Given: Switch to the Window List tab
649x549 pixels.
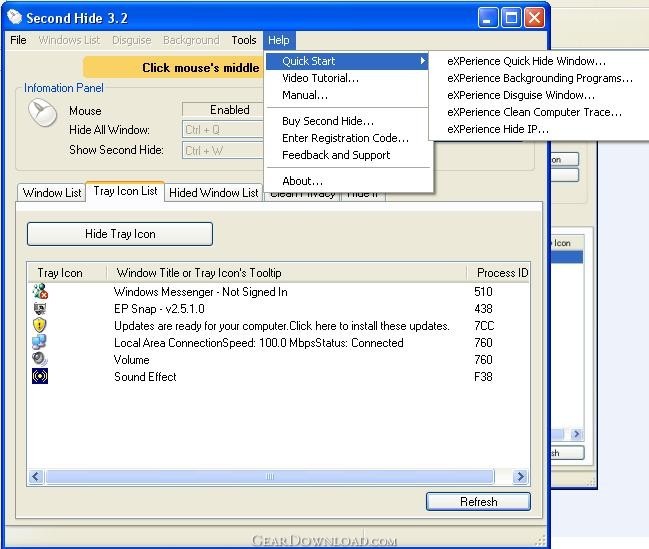Looking at the screenshot, I should tap(52, 193).
